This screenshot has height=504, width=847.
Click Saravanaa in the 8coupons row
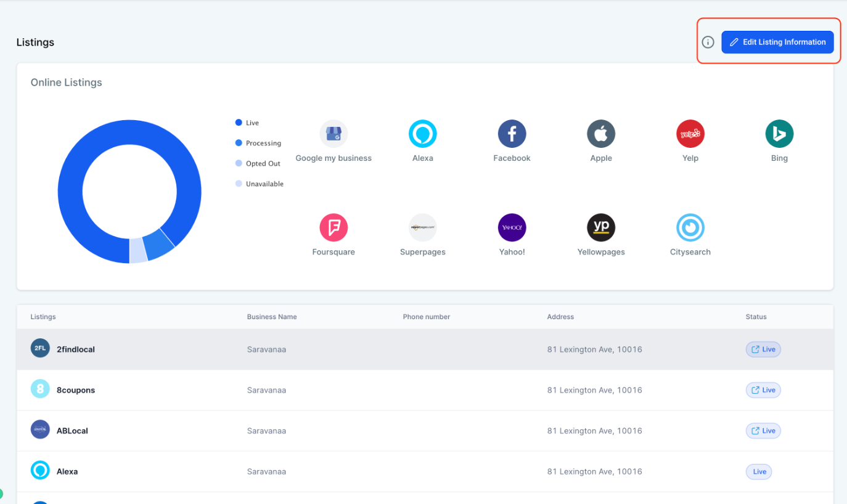click(266, 390)
